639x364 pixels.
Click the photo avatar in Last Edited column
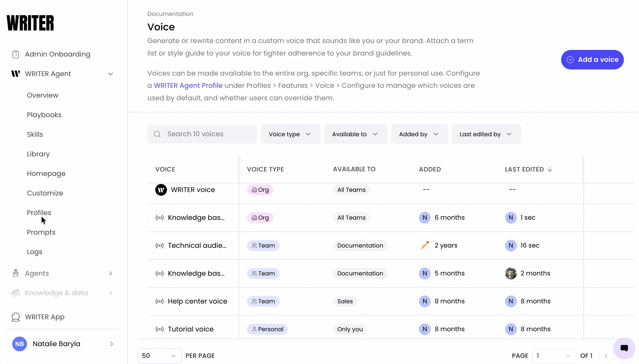[511, 273]
